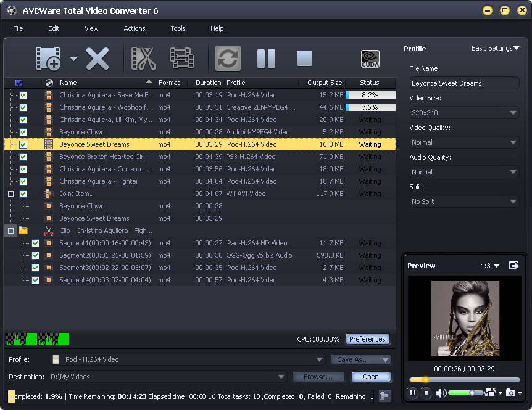532x410 pixels.
Task: Pause conversion using toolbar pause icon
Action: (x=266, y=59)
